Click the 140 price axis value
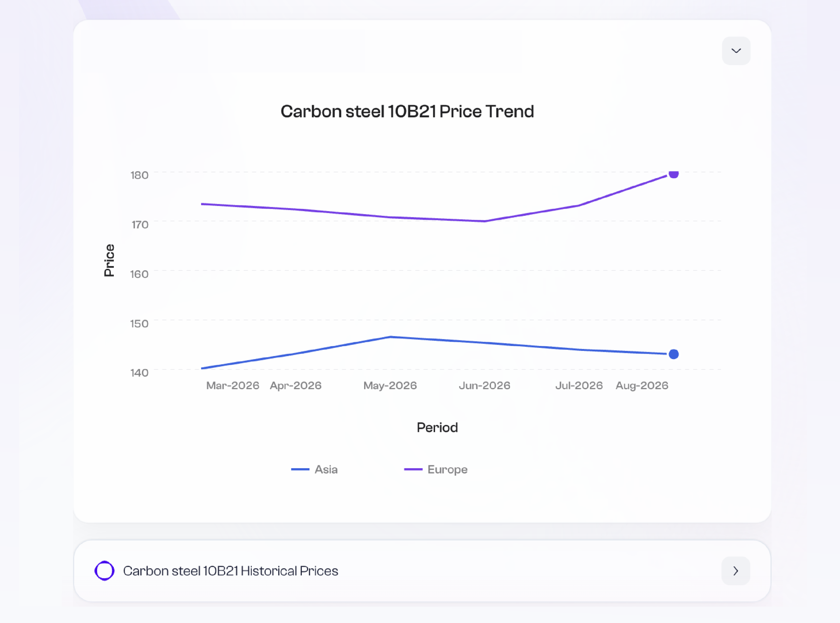Screen dimensions: 840x623 (139, 373)
